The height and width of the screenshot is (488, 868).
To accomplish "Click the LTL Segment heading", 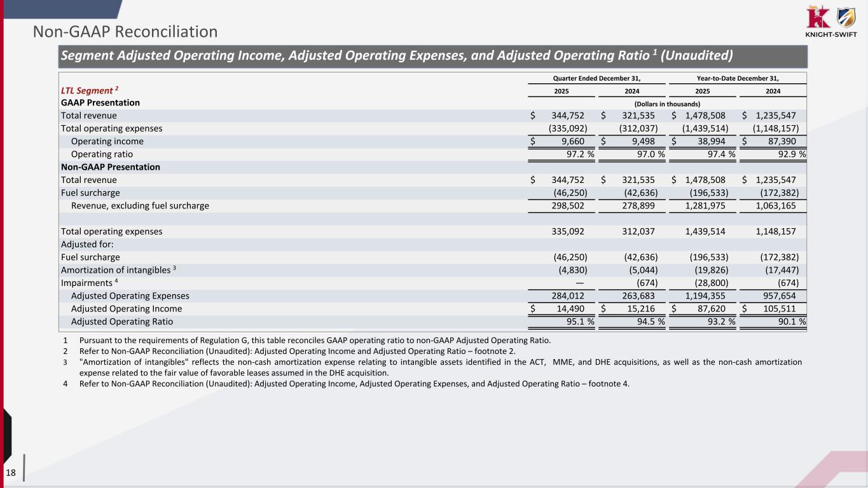I will coord(86,90).
